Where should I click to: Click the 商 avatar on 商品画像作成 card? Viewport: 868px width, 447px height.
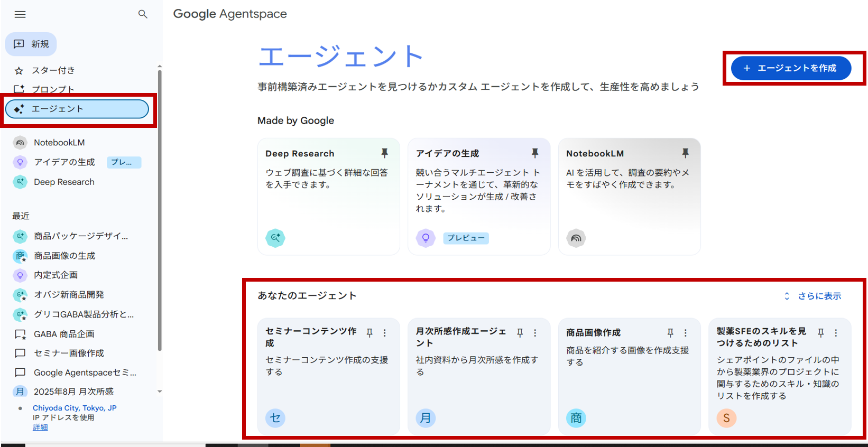[576, 418]
